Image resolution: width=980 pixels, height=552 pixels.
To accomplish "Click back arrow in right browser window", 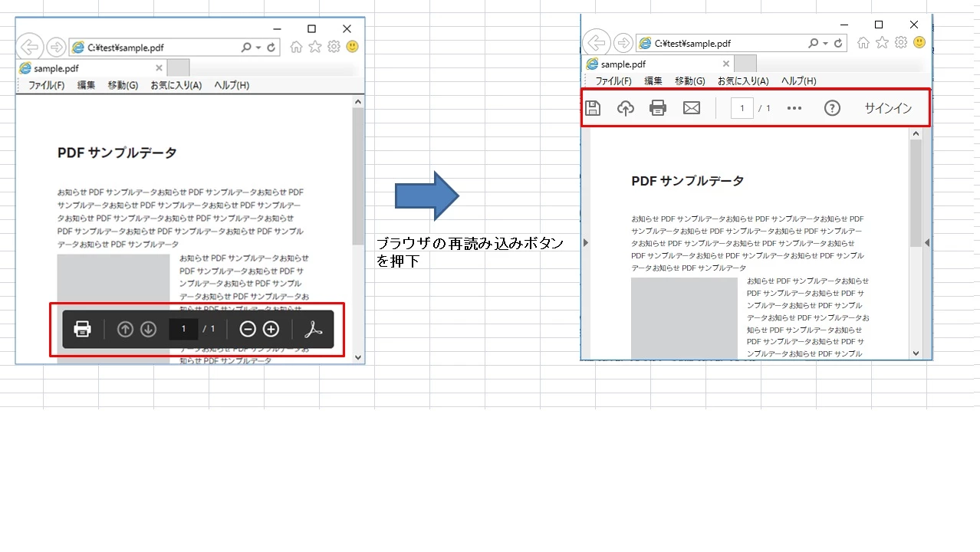I will [x=596, y=42].
